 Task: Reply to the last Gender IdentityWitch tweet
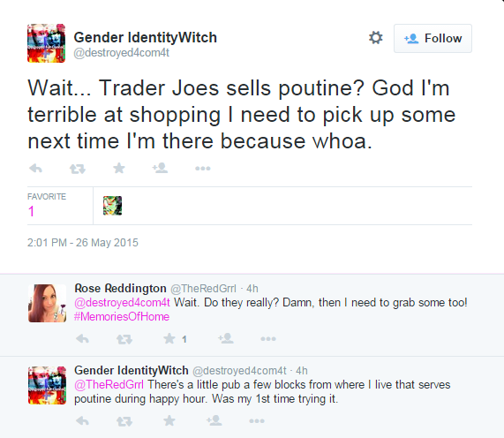click(x=82, y=420)
